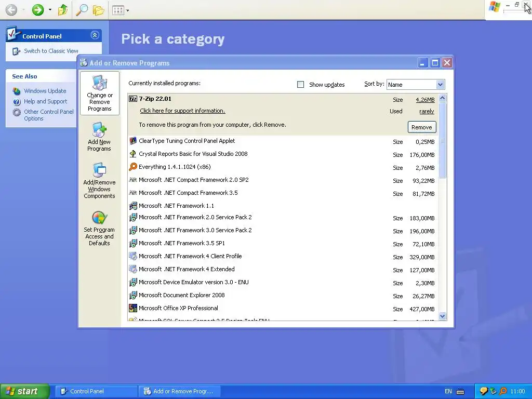
Task: Open the Windows start button
Action: click(x=25, y=391)
